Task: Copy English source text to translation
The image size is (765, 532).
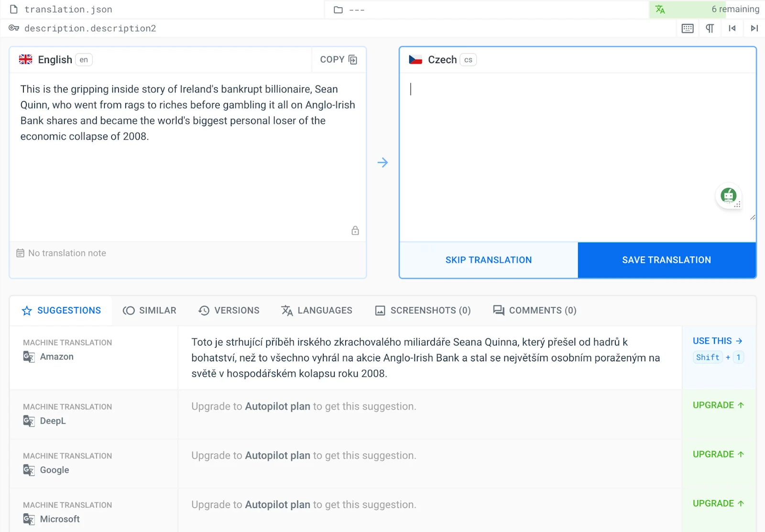Action: point(339,60)
